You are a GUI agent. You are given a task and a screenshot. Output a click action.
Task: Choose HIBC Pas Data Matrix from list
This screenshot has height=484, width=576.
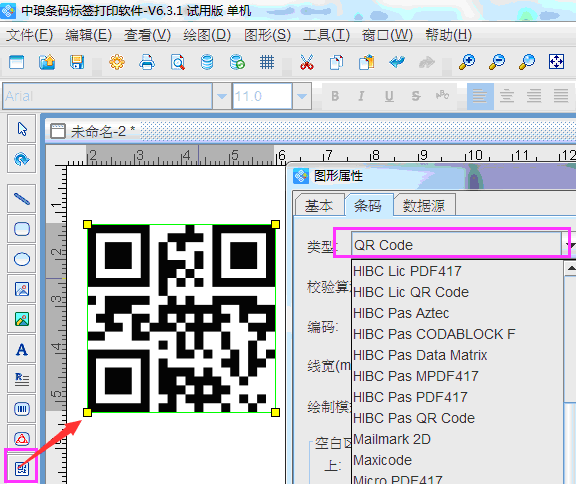420,355
